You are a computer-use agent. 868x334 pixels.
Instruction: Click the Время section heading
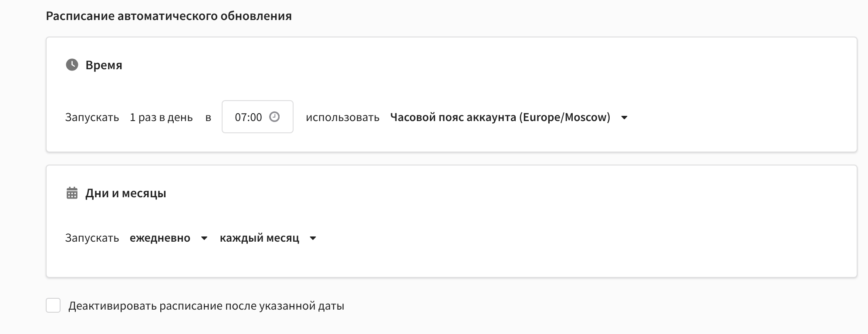(x=104, y=65)
